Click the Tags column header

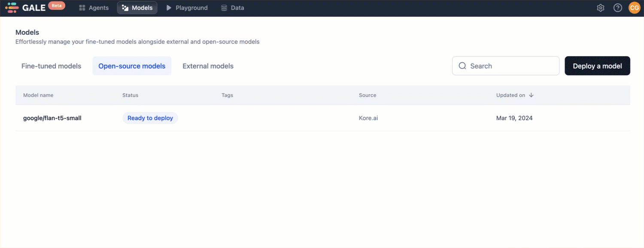pyautogui.click(x=227, y=95)
